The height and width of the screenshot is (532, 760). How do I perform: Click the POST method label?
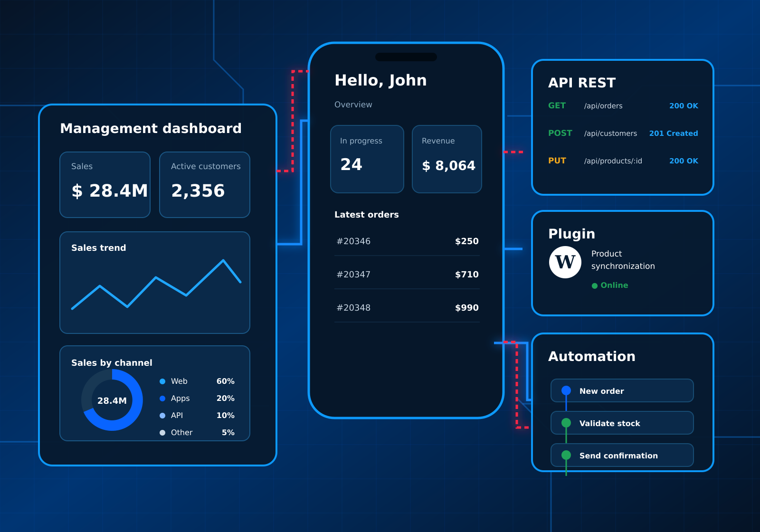(560, 133)
